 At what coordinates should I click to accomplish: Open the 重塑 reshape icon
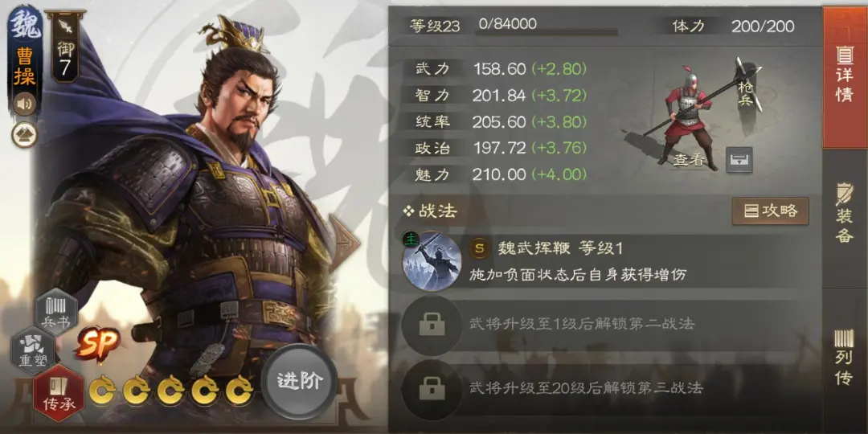[x=33, y=350]
